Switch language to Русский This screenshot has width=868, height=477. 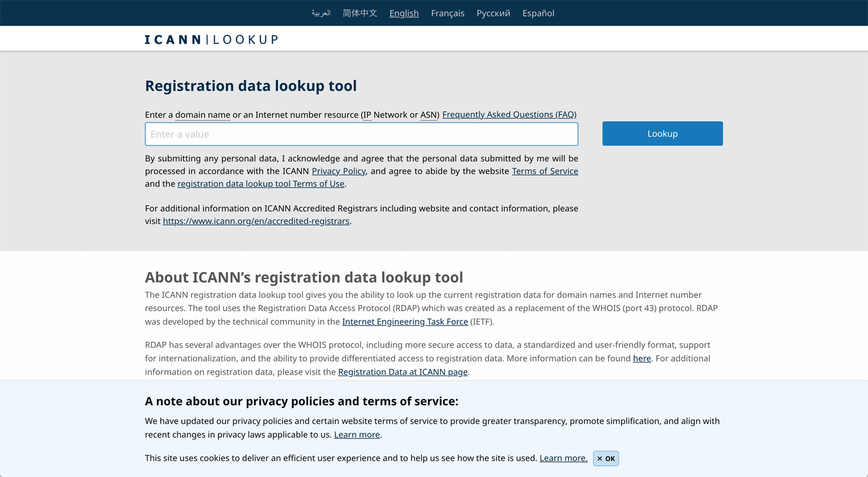[x=493, y=13]
